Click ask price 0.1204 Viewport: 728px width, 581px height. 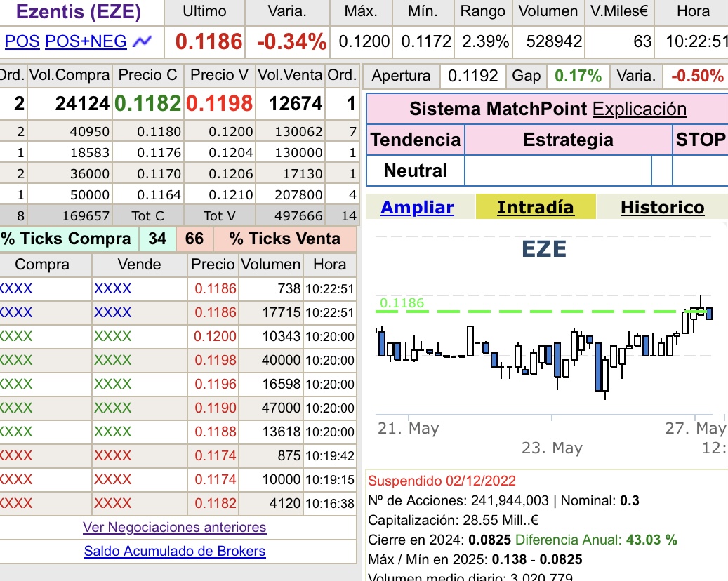coord(231,153)
